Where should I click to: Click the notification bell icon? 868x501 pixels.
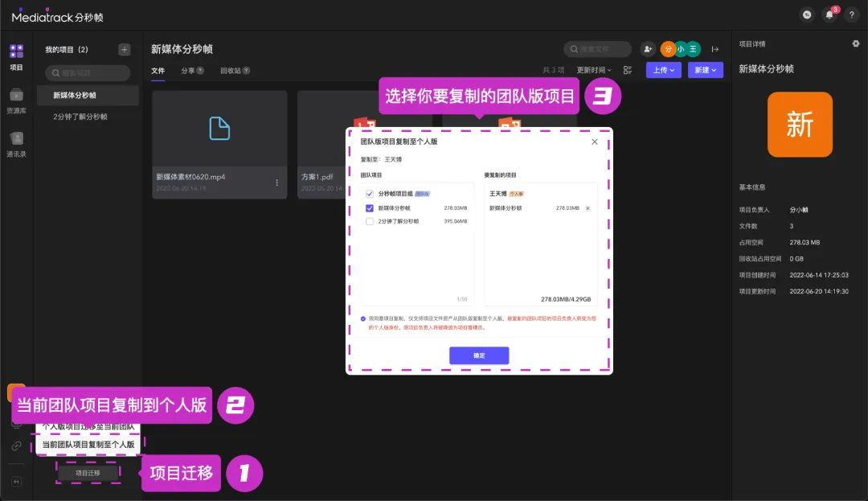[x=829, y=14]
